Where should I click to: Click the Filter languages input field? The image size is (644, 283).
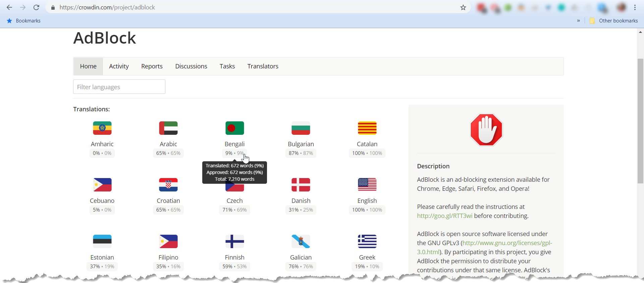click(x=119, y=87)
